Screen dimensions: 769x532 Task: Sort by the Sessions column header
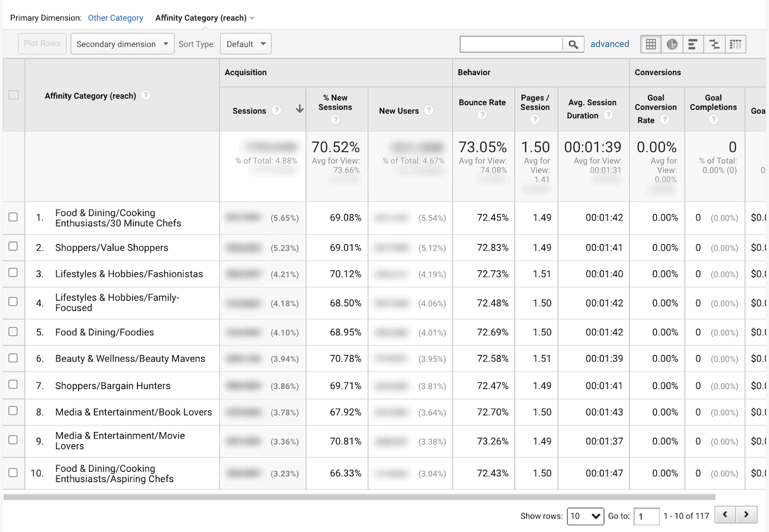[249, 111]
